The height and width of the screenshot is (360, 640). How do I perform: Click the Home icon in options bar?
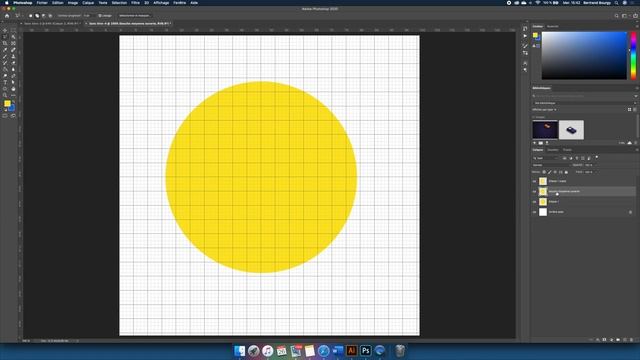coord(7,16)
